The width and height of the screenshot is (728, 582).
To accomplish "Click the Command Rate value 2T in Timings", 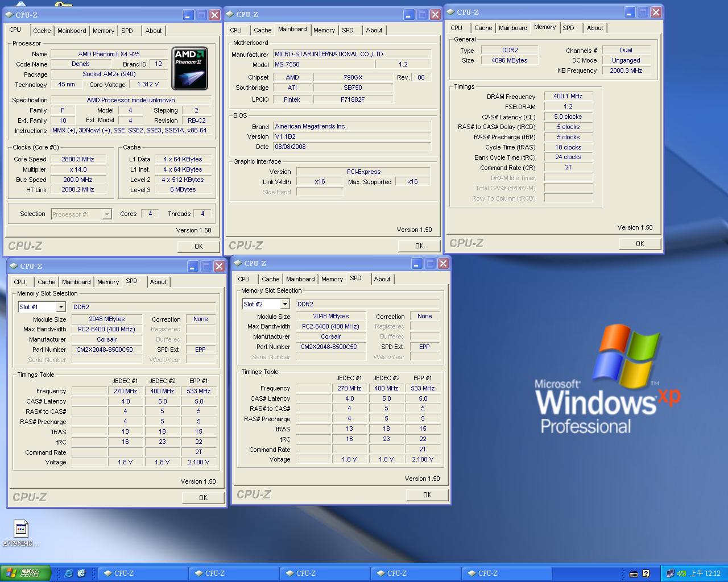I will (x=568, y=167).
